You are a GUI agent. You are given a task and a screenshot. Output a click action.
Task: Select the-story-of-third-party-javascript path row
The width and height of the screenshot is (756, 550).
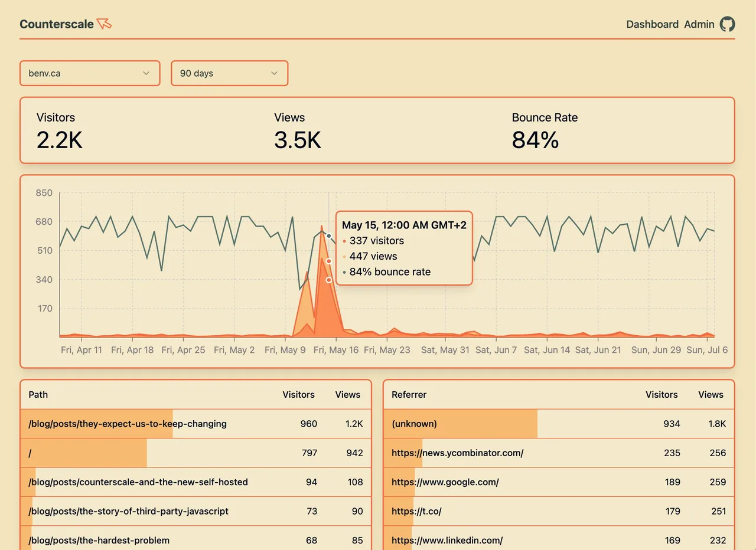click(x=195, y=511)
